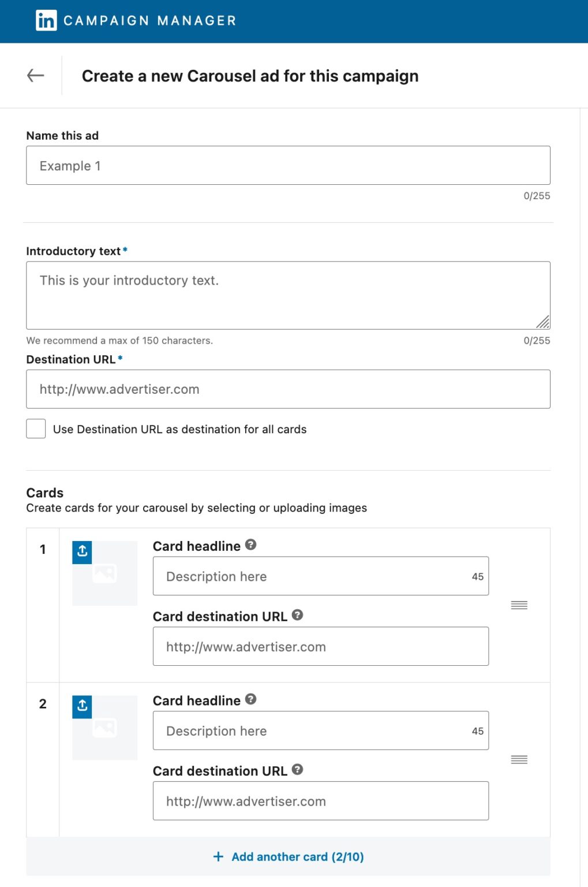Image resolution: width=588 pixels, height=887 pixels.
Task: Open the Card destination URL help on card 2
Action: tap(298, 770)
